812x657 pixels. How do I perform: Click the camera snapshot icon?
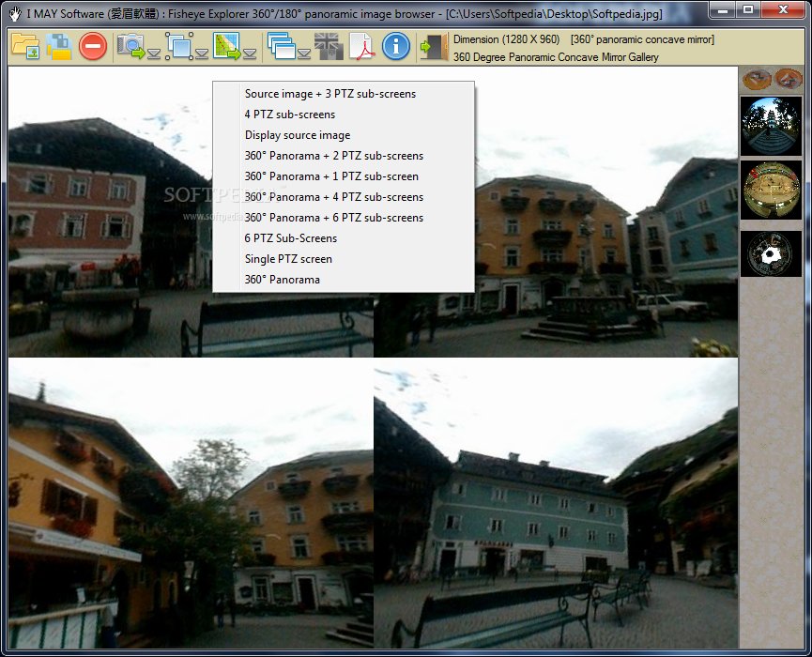point(130,47)
